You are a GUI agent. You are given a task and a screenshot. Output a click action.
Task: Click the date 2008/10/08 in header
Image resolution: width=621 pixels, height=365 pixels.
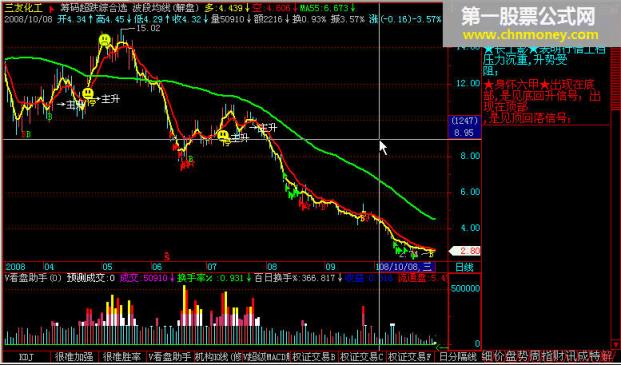click(28, 19)
